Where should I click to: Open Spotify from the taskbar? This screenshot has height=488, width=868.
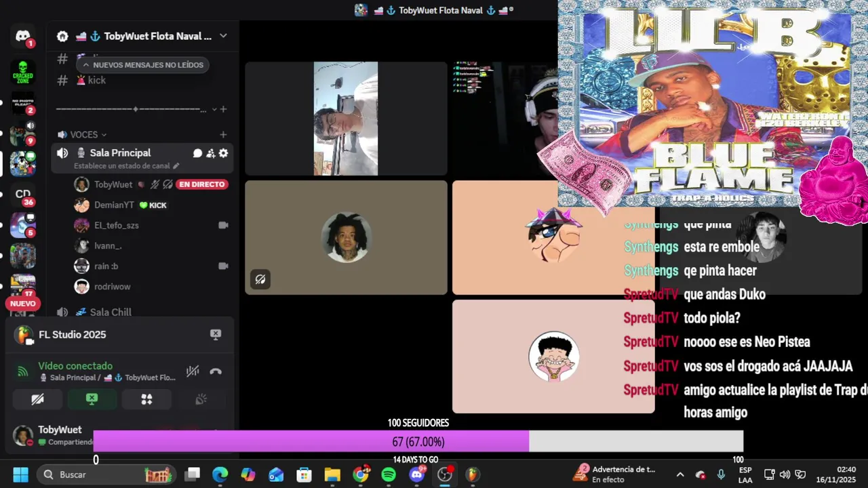tap(389, 474)
